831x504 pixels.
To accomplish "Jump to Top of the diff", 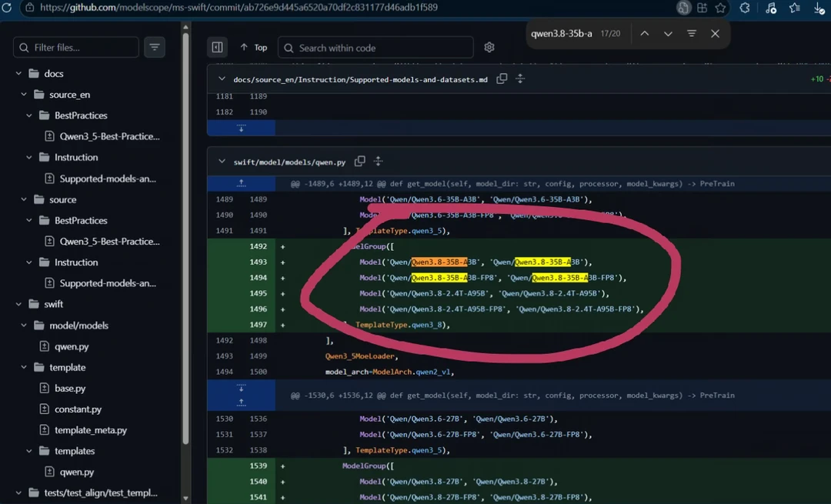I will point(254,48).
